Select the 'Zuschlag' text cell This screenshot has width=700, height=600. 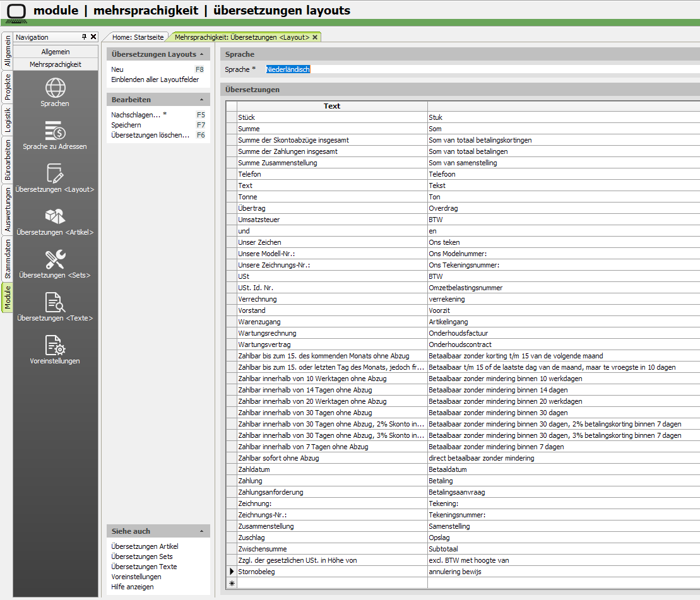[332, 538]
